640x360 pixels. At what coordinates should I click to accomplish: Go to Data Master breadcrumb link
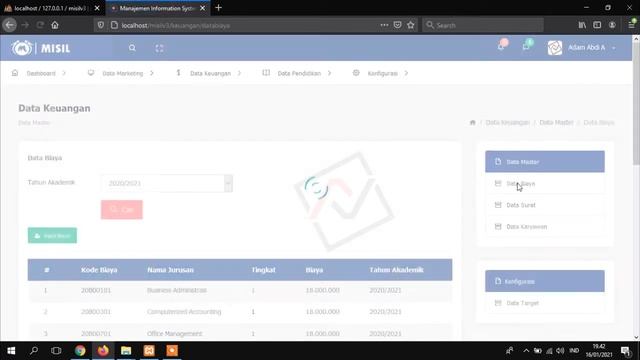point(556,122)
